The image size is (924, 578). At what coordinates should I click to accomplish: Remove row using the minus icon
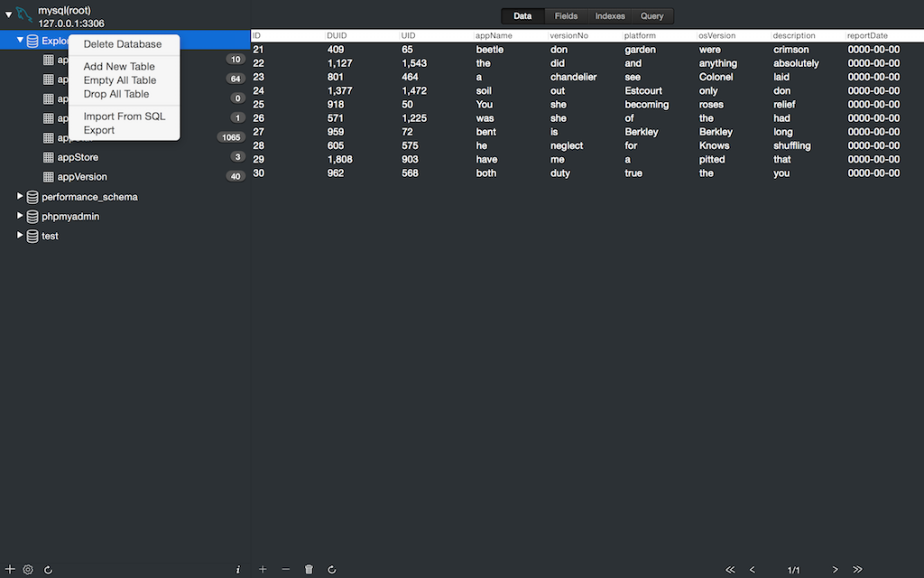coord(286,570)
